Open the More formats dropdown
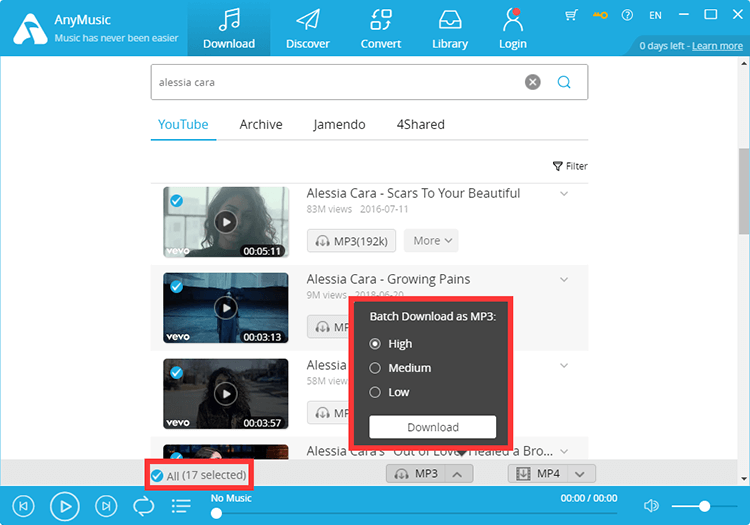 coord(431,241)
